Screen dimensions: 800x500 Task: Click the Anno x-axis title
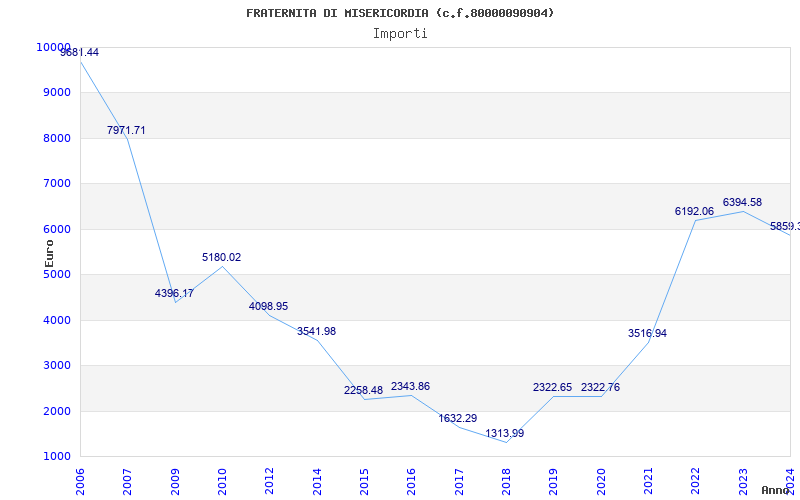[776, 490]
